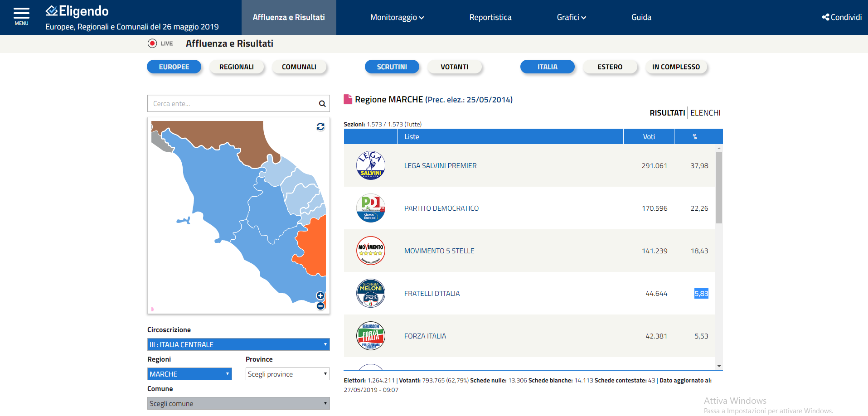The height and width of the screenshot is (416, 868).
Task: Click the Voti column header
Action: 649,136
